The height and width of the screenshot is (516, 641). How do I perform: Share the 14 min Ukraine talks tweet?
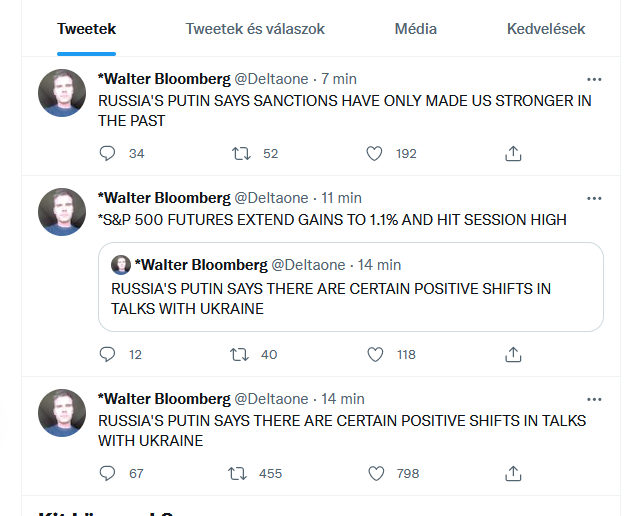coord(513,473)
